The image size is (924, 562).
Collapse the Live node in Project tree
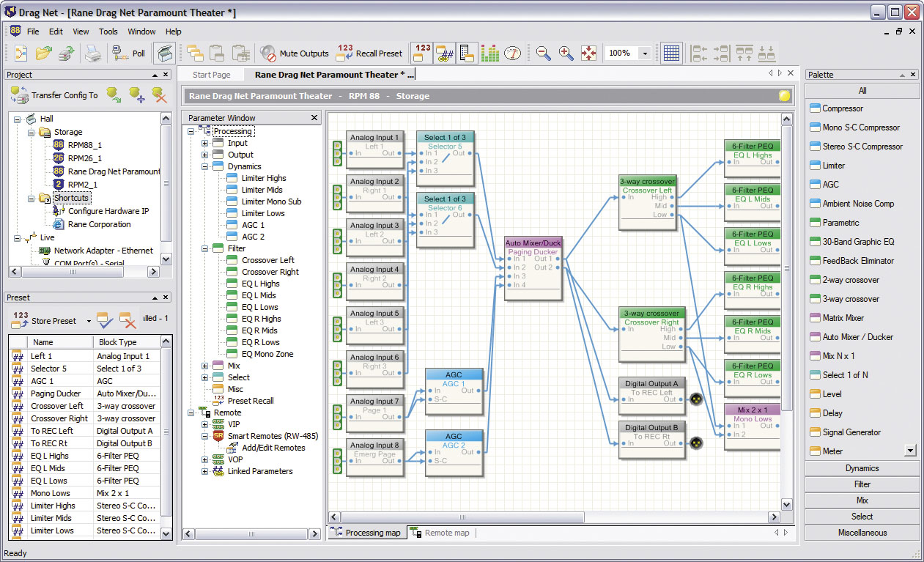pyautogui.click(x=18, y=238)
